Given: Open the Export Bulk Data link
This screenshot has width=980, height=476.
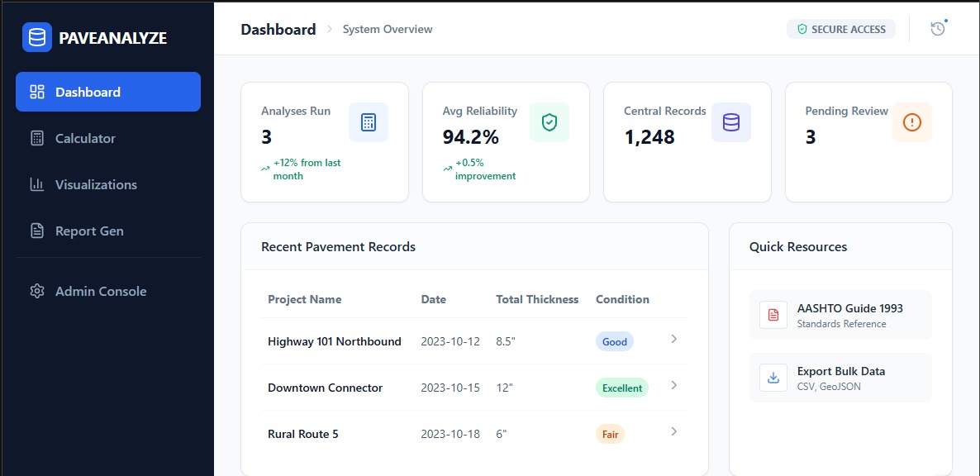Looking at the screenshot, I should [x=841, y=371].
